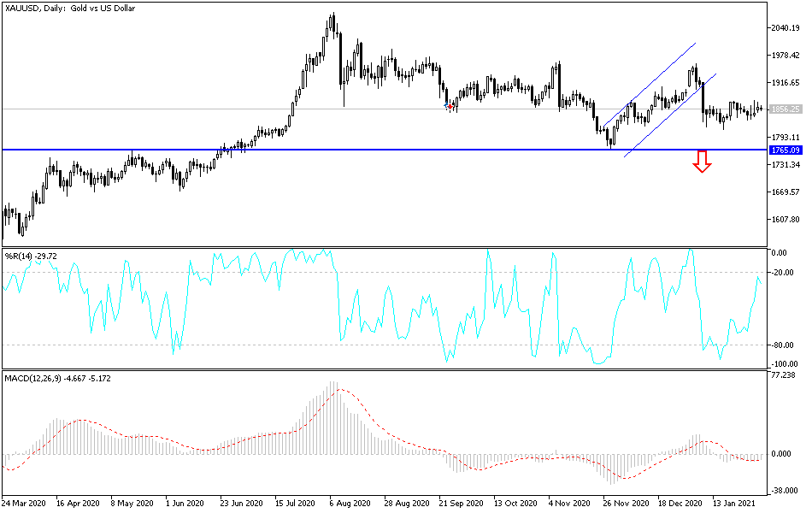Click the 1793.11 price axis label
Viewport: 812px width, 513px height.
click(x=785, y=138)
